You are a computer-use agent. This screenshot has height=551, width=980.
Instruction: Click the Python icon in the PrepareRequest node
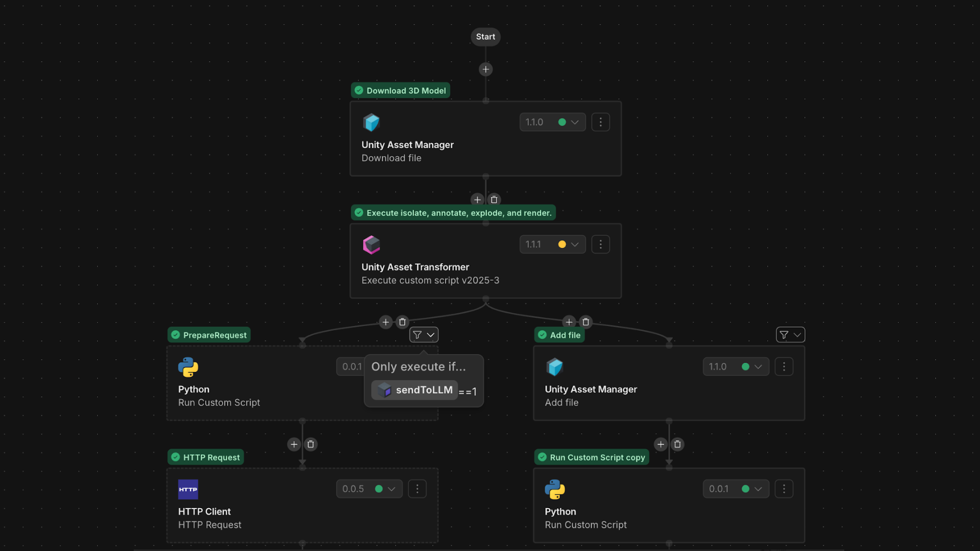(188, 367)
